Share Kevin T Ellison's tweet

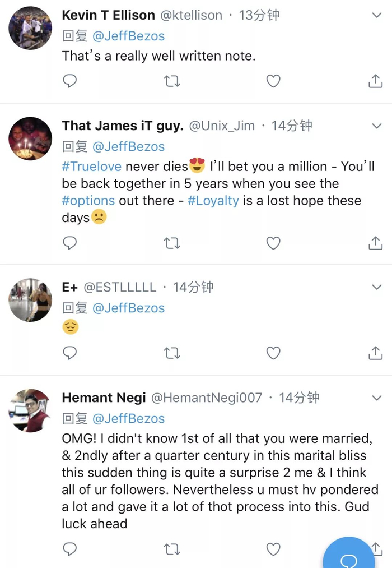tap(375, 82)
